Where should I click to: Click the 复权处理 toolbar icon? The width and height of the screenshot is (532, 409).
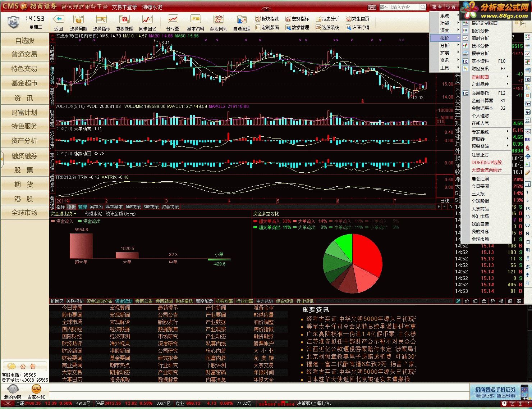[x=124, y=19]
